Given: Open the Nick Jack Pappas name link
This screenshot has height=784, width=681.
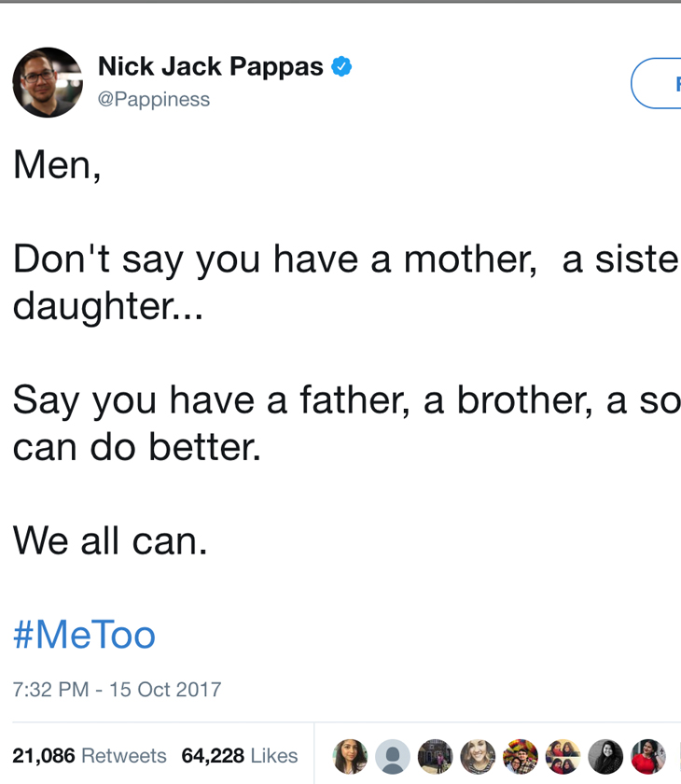Looking at the screenshot, I should (211, 67).
